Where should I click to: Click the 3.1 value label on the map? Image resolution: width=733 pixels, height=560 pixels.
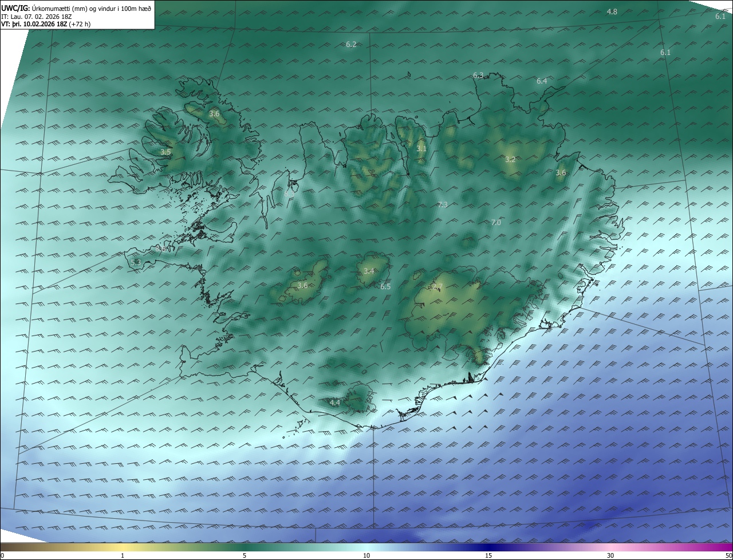421,148
